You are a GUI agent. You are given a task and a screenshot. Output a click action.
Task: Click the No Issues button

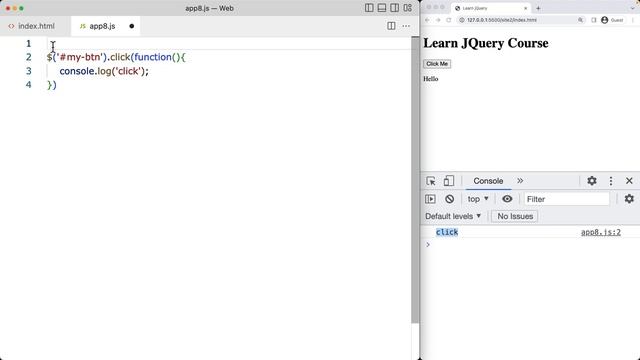(515, 216)
